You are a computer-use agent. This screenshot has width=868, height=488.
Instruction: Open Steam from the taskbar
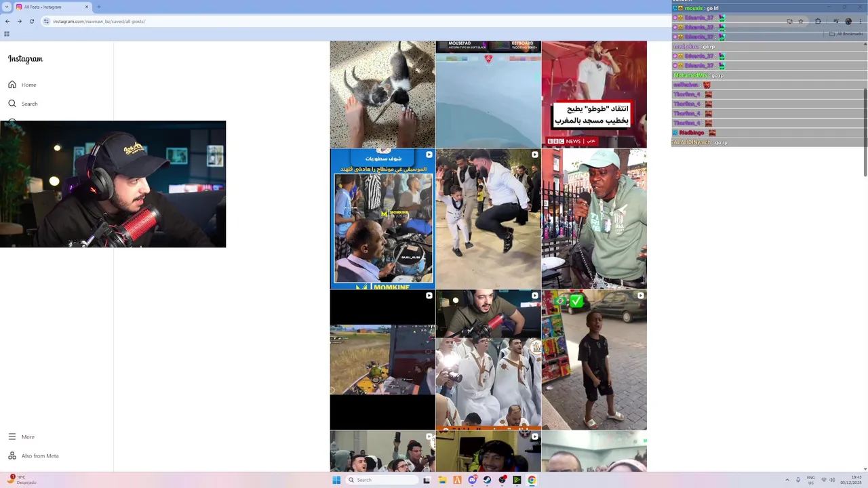[487, 480]
